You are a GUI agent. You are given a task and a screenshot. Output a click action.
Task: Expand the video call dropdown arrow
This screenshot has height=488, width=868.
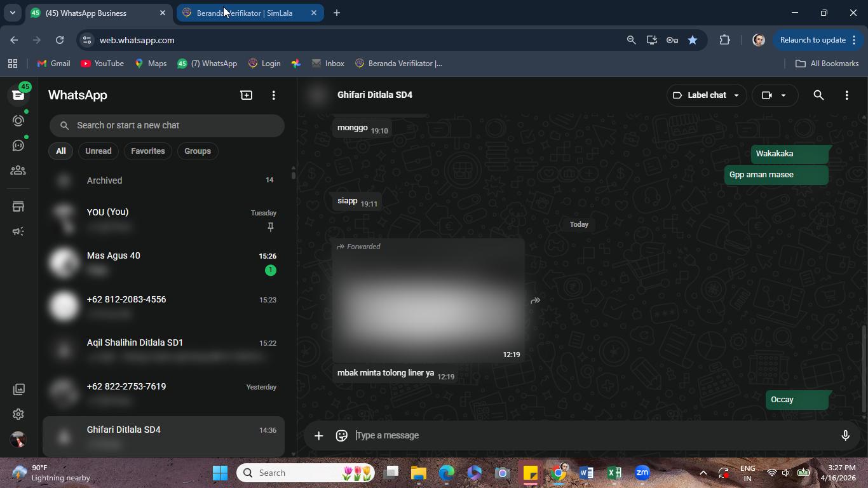783,95
